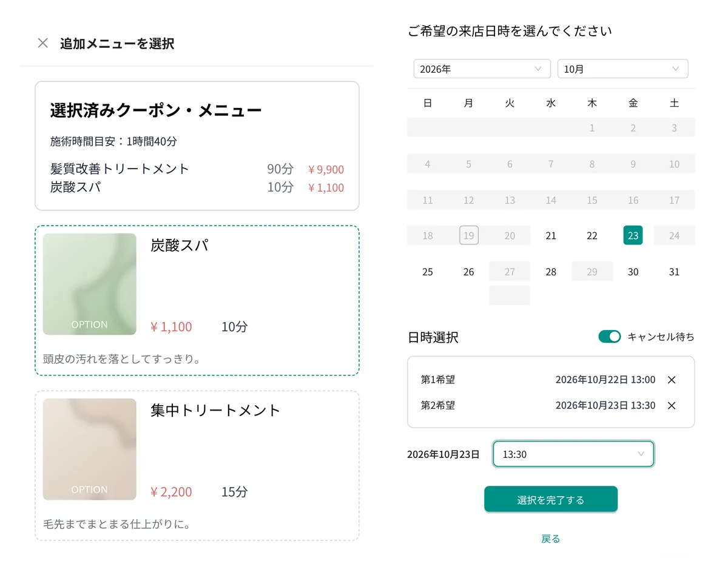Remove 第1希望 date entry with X

pyautogui.click(x=672, y=380)
